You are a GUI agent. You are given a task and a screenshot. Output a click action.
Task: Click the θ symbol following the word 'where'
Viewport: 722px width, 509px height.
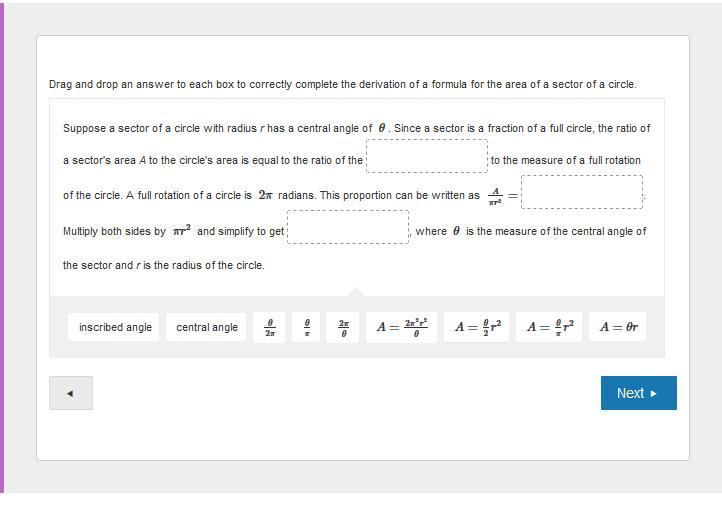point(456,231)
